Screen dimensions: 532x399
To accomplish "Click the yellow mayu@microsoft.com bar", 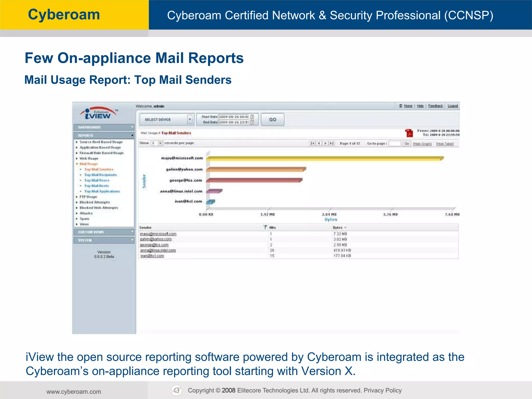I will 325,158.
